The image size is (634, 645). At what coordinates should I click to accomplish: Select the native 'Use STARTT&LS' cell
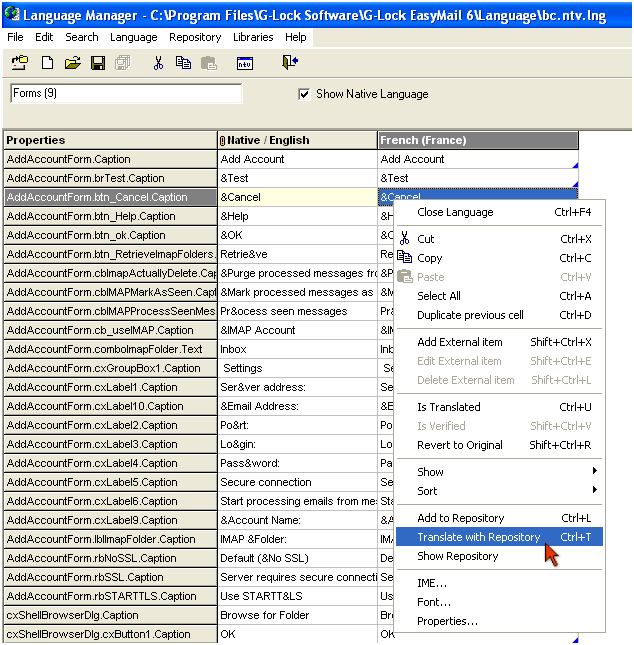297,596
